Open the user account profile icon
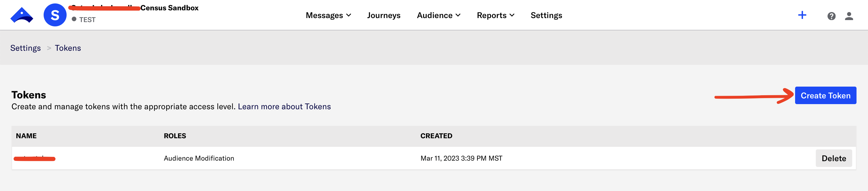This screenshot has height=191, width=868. click(849, 16)
